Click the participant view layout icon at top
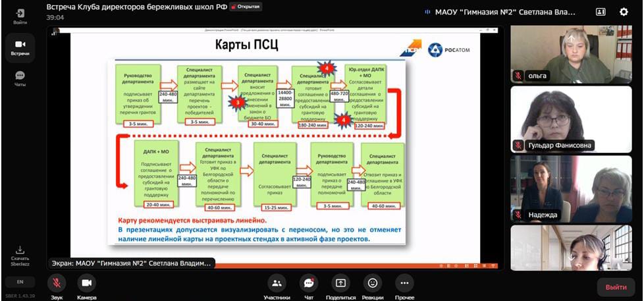The height and width of the screenshot is (301, 644). click(600, 12)
